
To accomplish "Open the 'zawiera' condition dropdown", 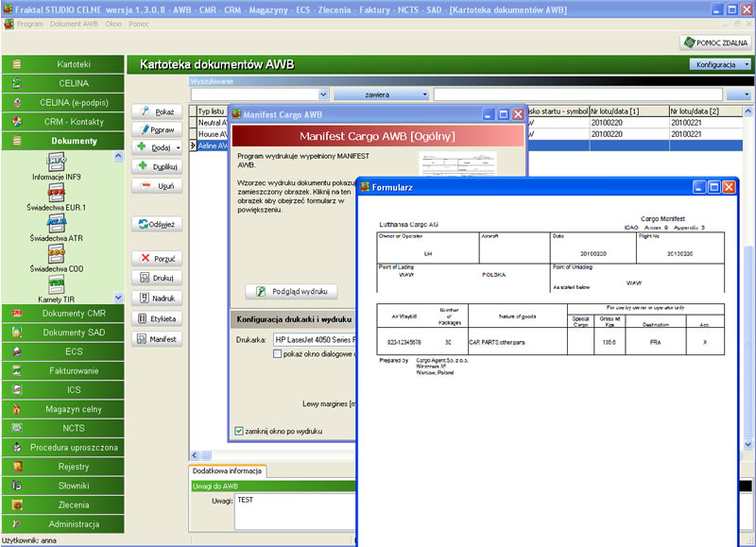I will point(382,94).
